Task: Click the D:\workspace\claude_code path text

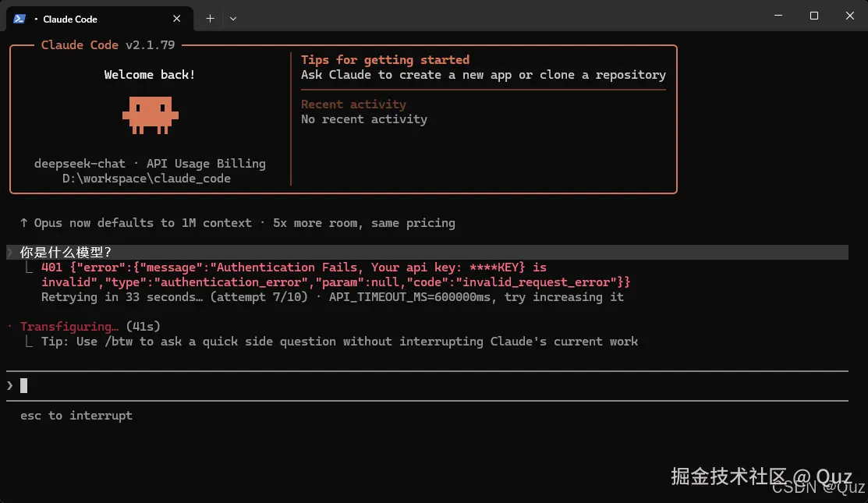Action: coord(146,179)
